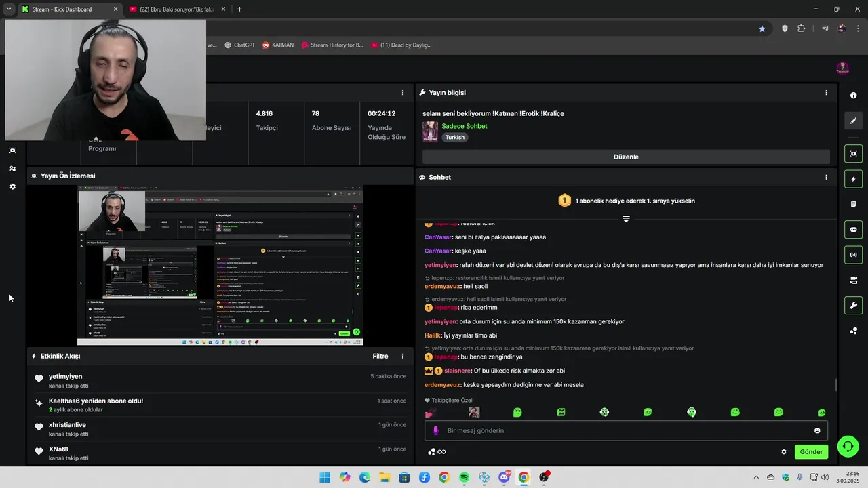Click the 4.816 Takipçi stat
Image resolution: width=868 pixels, height=488 pixels.
tap(267, 121)
